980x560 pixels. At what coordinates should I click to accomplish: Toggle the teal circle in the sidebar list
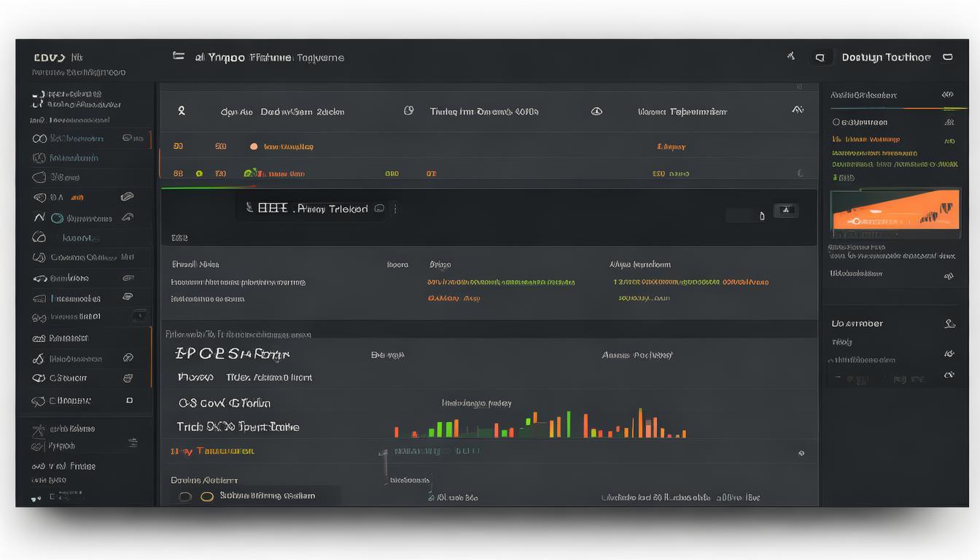[57, 218]
